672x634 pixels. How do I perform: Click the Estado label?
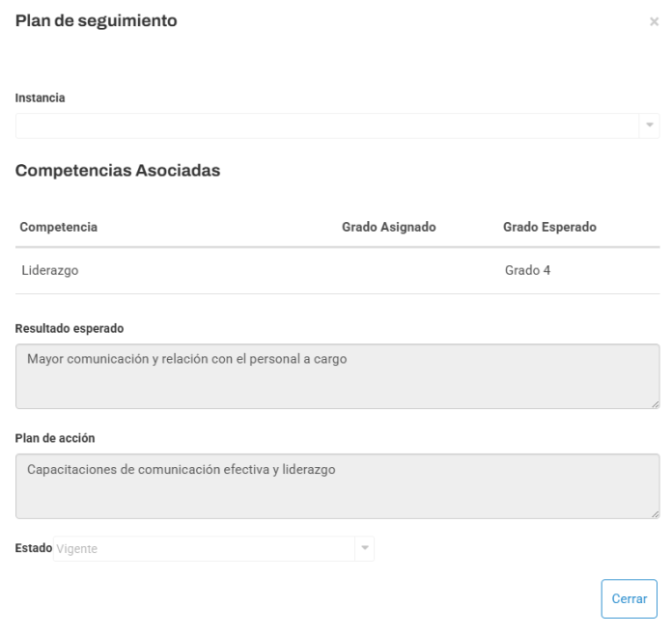click(34, 548)
